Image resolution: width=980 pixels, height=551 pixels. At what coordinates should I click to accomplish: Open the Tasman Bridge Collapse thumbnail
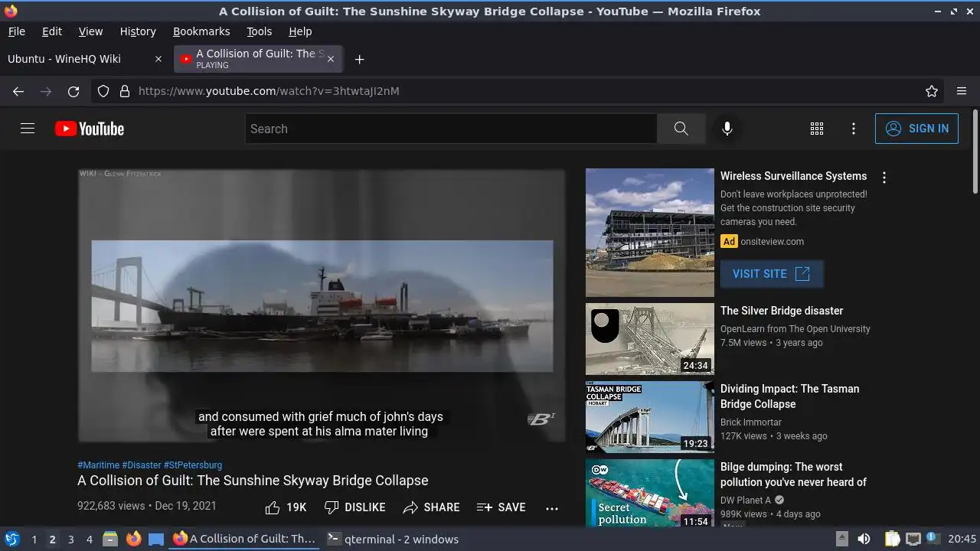point(650,417)
